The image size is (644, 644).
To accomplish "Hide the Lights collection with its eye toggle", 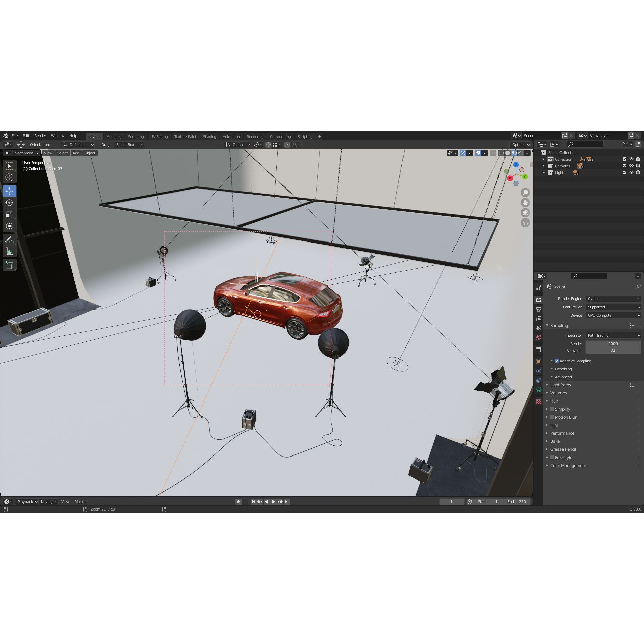I will pos(631,172).
